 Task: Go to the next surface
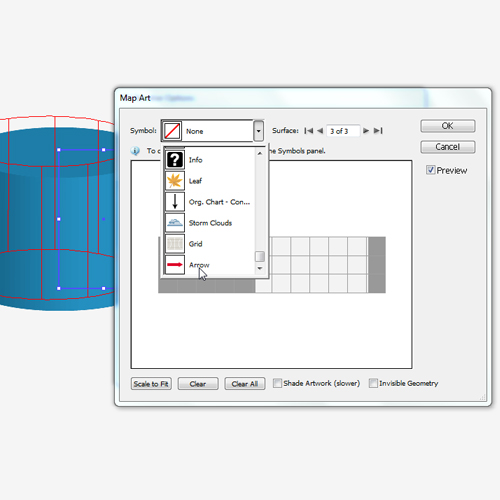(366, 131)
